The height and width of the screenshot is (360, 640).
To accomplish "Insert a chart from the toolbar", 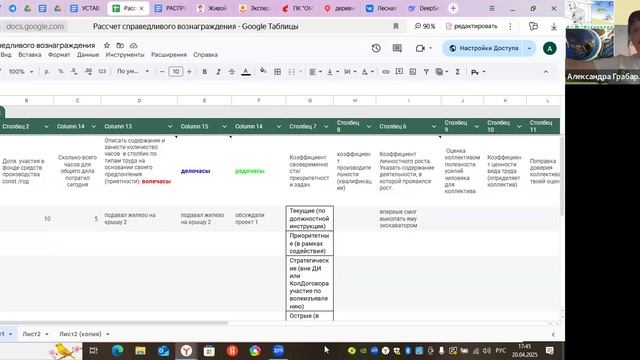I will pos(413,72).
